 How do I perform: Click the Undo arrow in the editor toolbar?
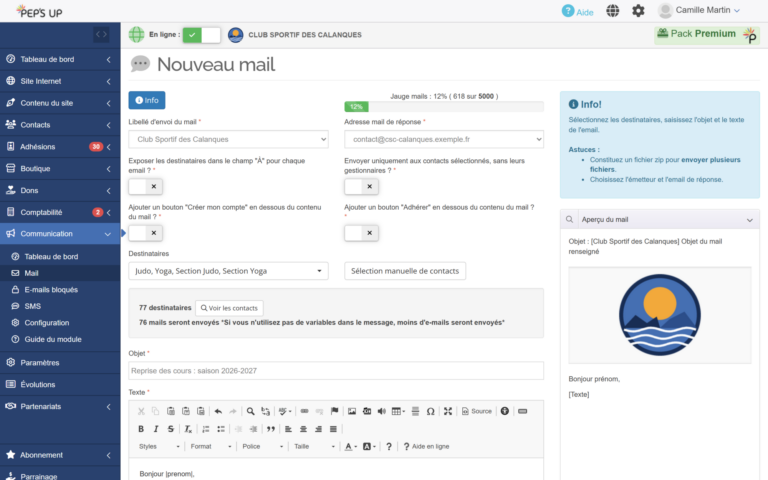pyautogui.click(x=218, y=411)
